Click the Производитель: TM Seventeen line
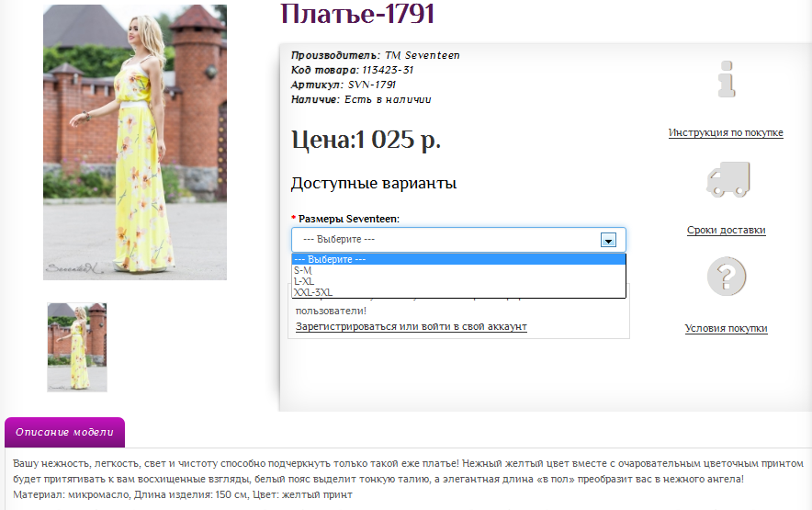812x510 pixels. pyautogui.click(x=376, y=55)
